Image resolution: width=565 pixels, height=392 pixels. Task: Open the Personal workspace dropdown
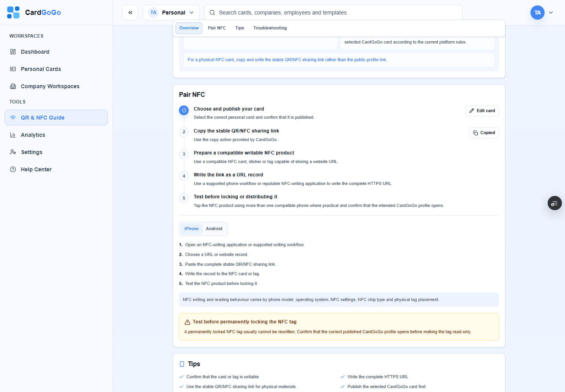[x=171, y=13]
